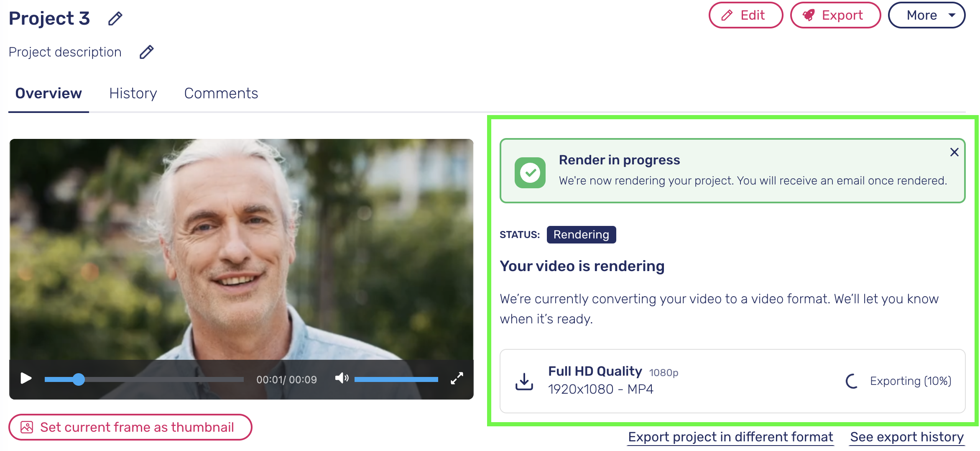This screenshot has height=451, width=980.
Task: Click the Rendering status badge
Action: [581, 235]
